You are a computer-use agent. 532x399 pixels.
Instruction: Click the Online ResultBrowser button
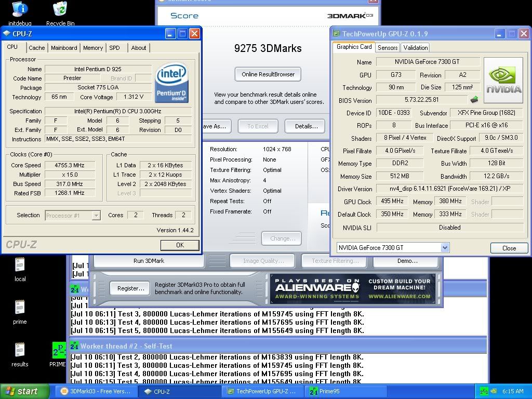[268, 74]
